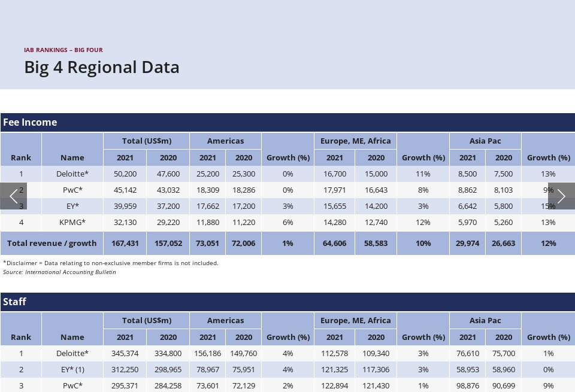Click the 345,374 Deloitte staff total cell
The height and width of the screenshot is (392, 575).
coord(125,353)
